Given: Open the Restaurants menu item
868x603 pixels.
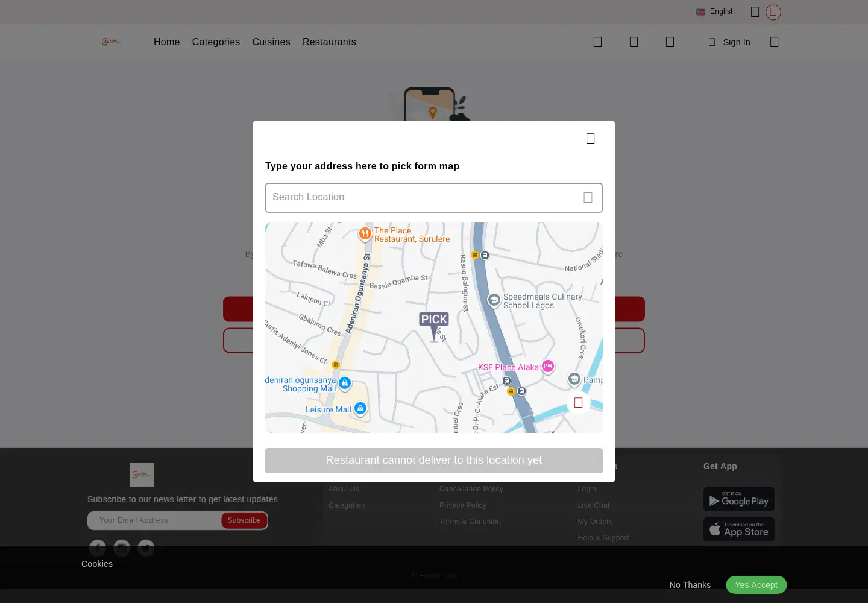Looking at the screenshot, I should [329, 42].
